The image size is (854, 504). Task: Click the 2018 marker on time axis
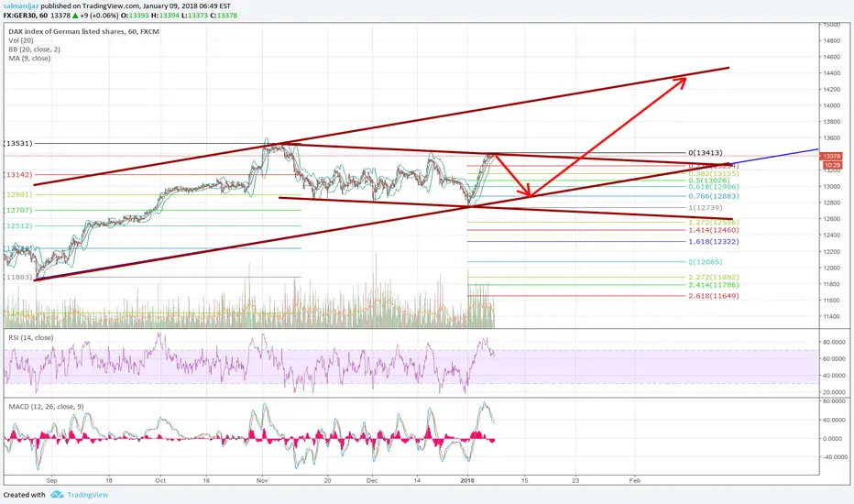point(467,480)
